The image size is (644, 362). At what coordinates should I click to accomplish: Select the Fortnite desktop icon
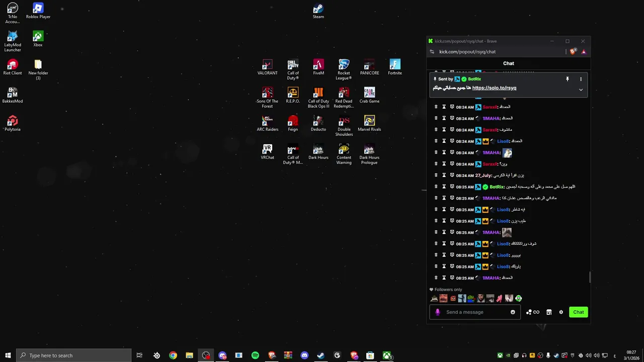[x=395, y=67]
